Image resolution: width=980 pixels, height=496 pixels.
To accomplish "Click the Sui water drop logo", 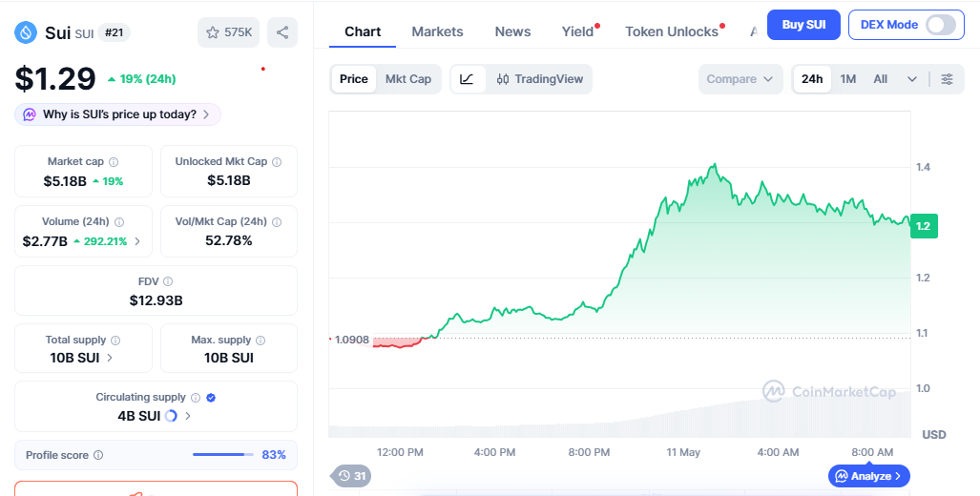I will point(26,32).
